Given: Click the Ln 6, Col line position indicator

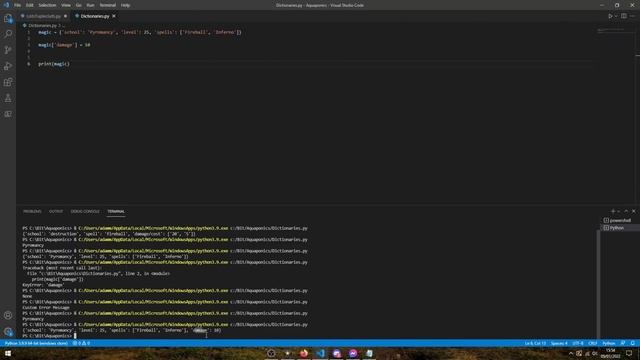Looking at the screenshot, I should point(535,343).
